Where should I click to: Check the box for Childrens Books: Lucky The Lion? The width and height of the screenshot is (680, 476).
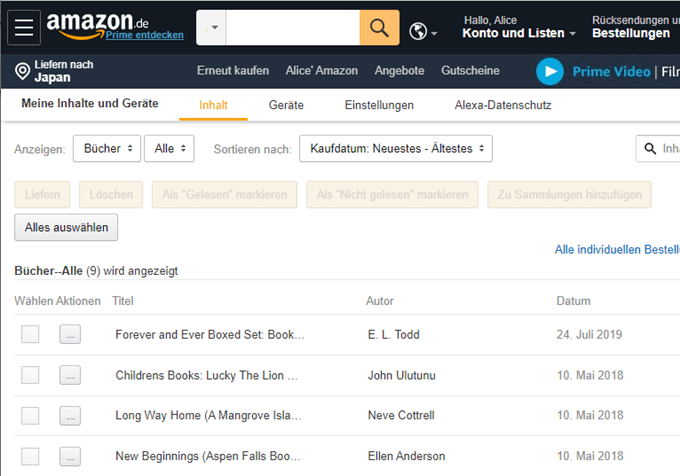coord(30,375)
